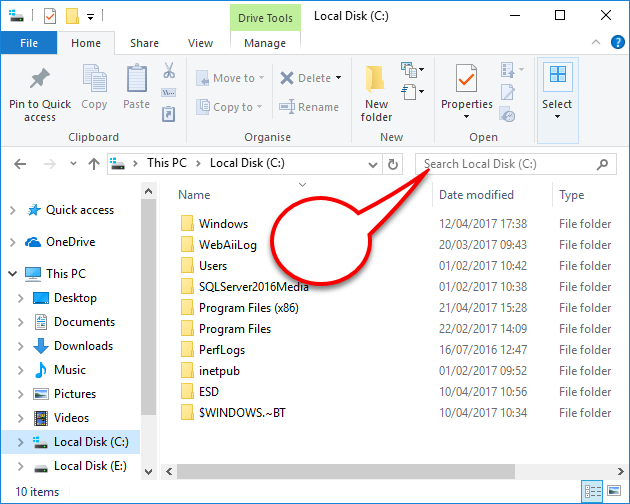Sort by Date modified column header
Screen dimensions: 630x504
pos(476,195)
